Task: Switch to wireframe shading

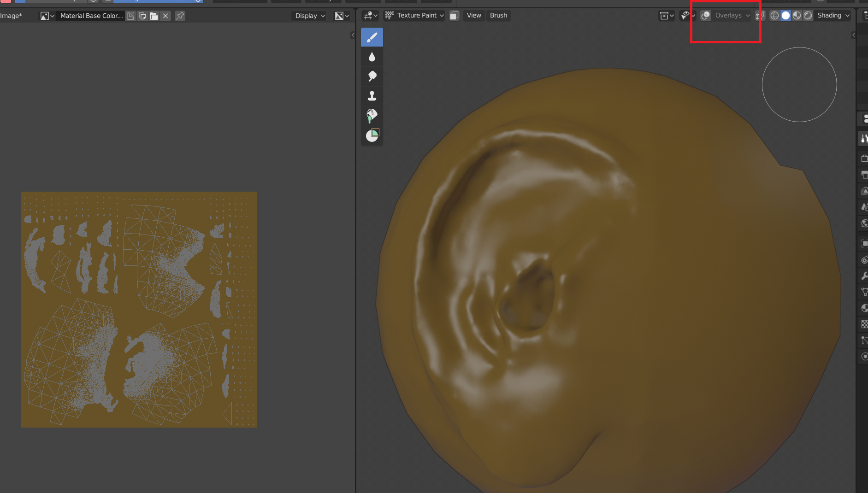Action: [x=774, y=15]
